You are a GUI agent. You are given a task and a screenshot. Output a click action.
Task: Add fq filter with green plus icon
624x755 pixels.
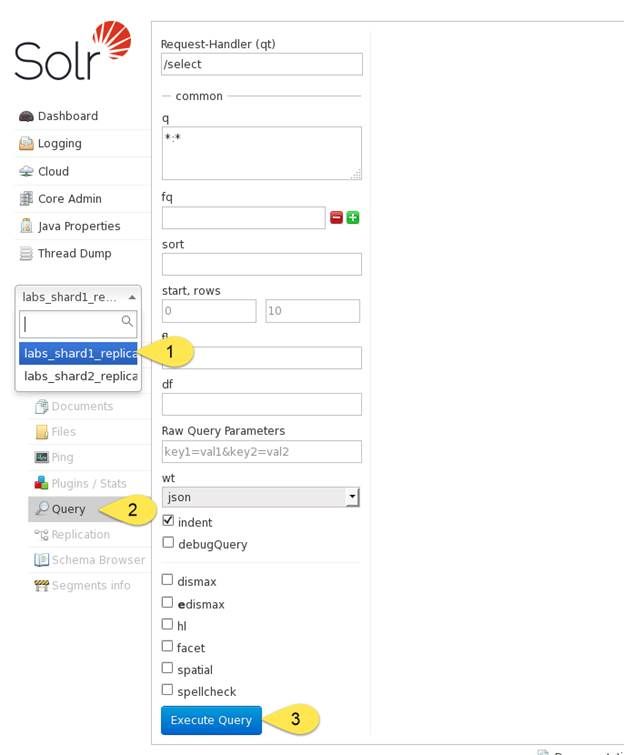[x=353, y=218]
